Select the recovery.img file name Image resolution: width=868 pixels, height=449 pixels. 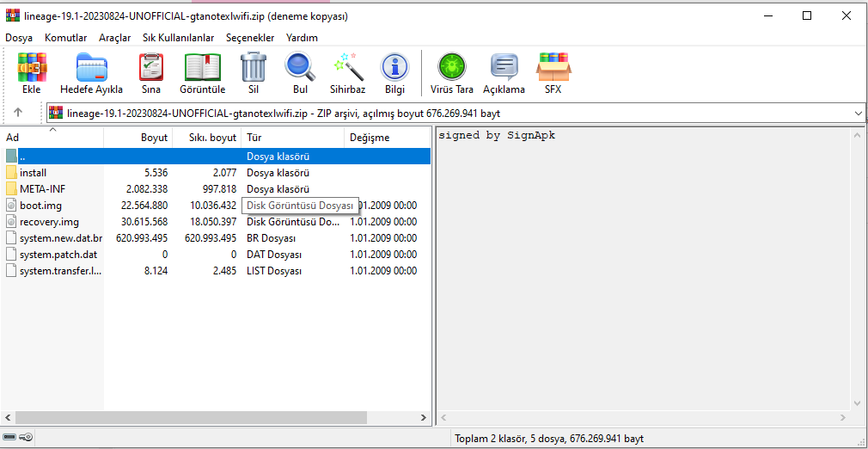49,222
